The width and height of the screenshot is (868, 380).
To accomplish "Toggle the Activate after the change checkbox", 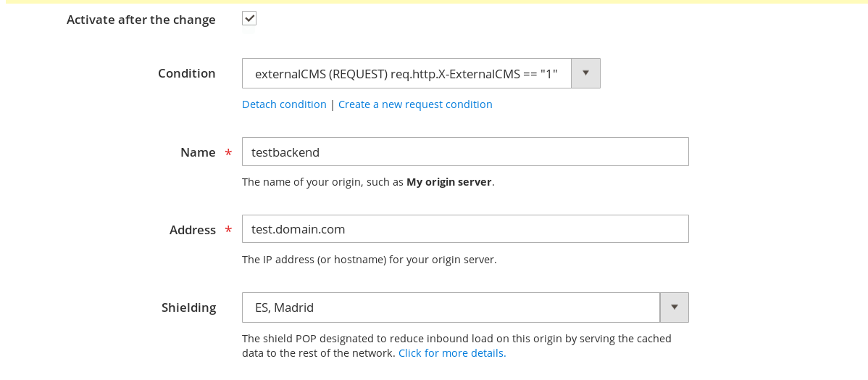I will 249,19.
